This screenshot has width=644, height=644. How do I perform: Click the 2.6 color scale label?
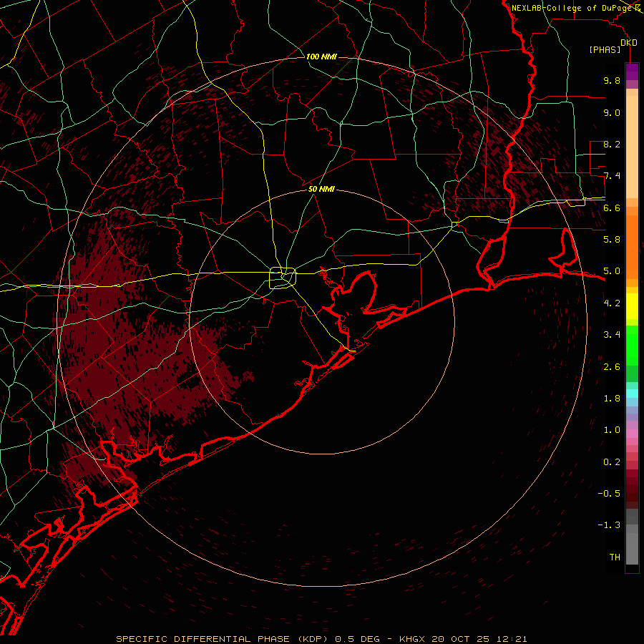pos(612,367)
